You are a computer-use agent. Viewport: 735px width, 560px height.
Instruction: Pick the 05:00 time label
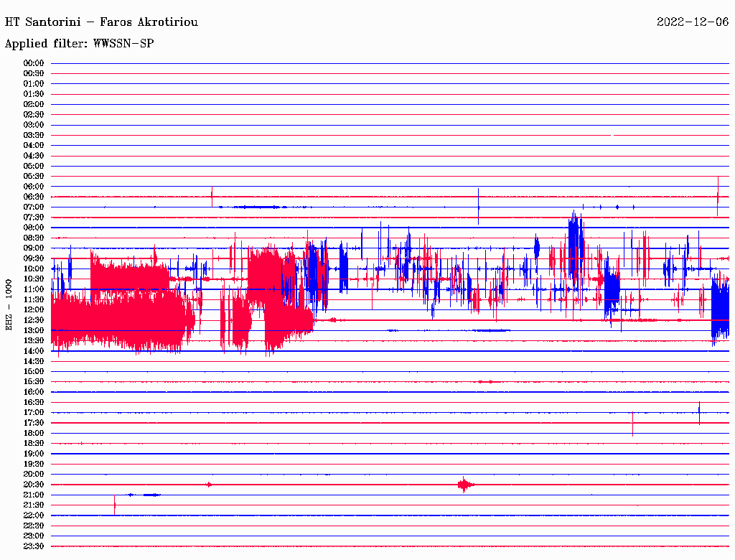[33, 166]
